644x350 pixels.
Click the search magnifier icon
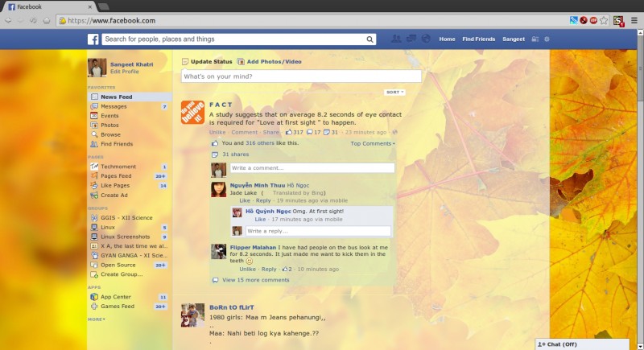click(x=369, y=39)
